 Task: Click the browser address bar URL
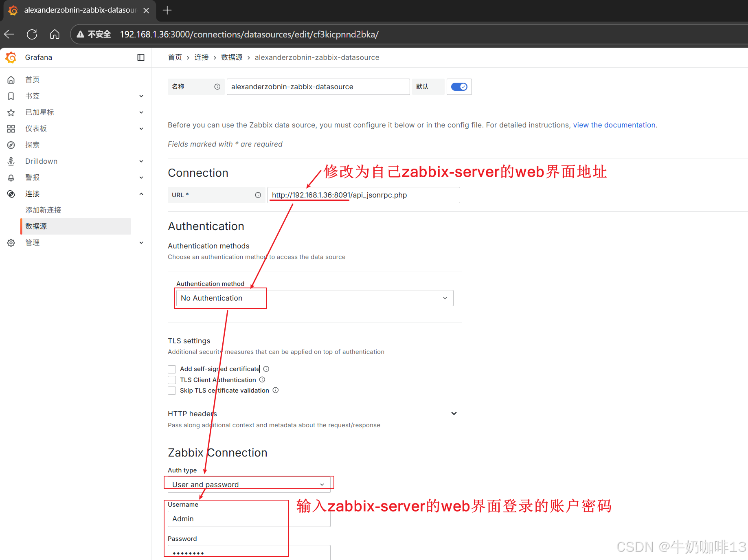(249, 34)
